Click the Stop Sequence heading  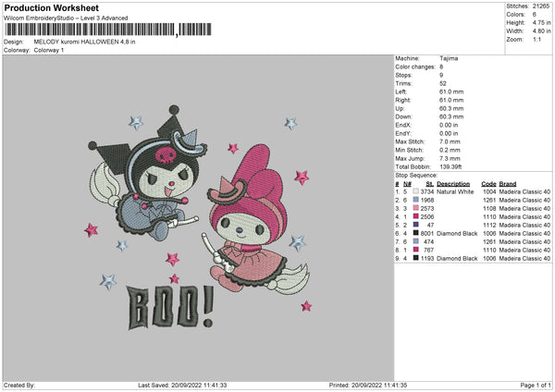[416, 176]
